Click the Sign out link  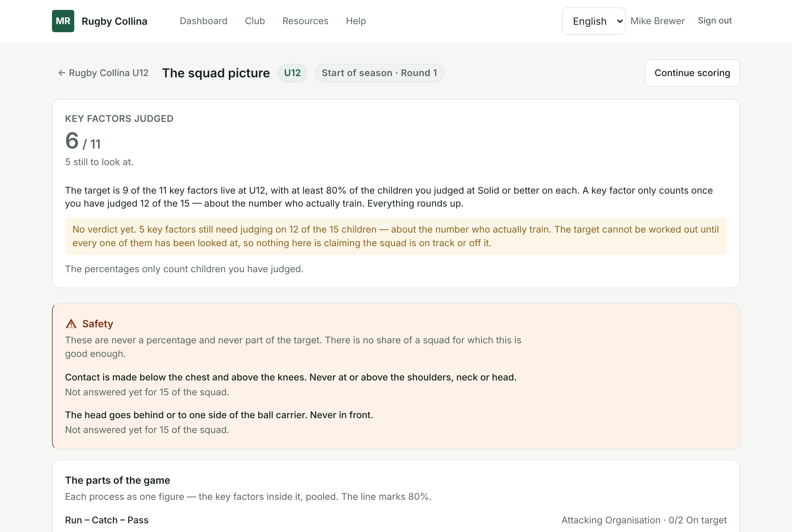tap(715, 21)
